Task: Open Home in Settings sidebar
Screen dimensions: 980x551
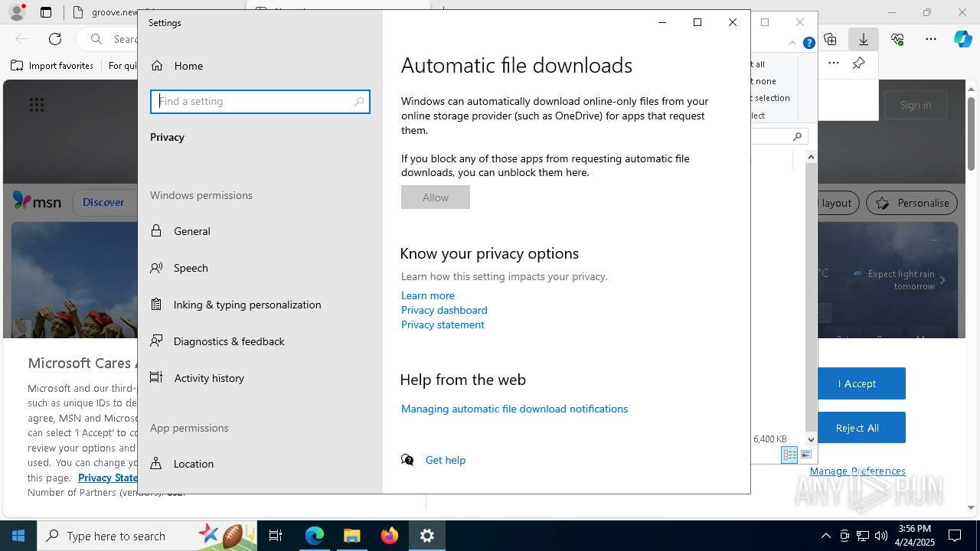Action: tap(177, 66)
